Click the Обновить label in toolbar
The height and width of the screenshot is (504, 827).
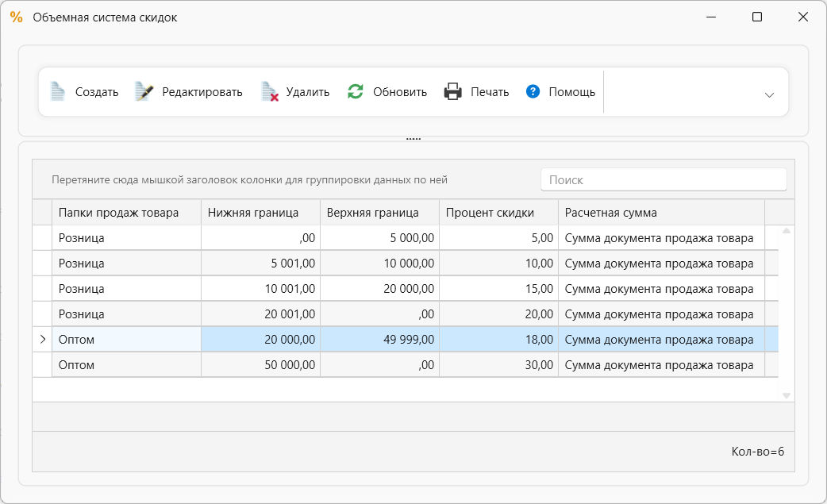tap(400, 92)
